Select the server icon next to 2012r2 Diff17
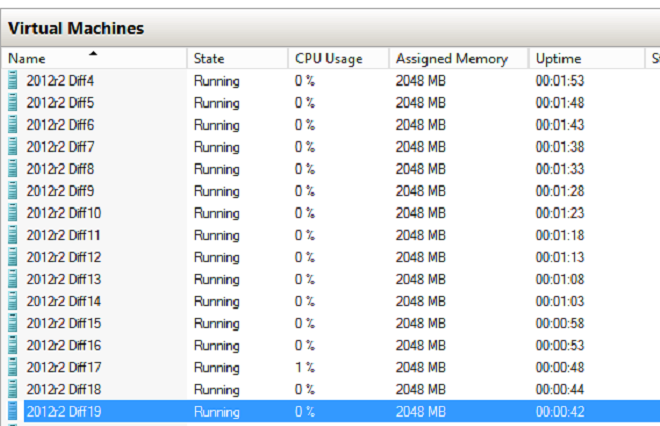Image resolution: width=660 pixels, height=426 pixels. (x=13, y=366)
